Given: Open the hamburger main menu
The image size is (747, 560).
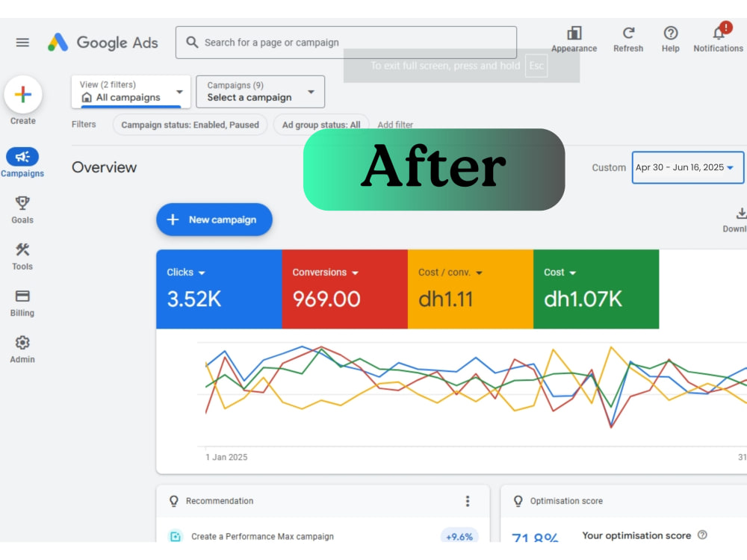Looking at the screenshot, I should 22,43.
